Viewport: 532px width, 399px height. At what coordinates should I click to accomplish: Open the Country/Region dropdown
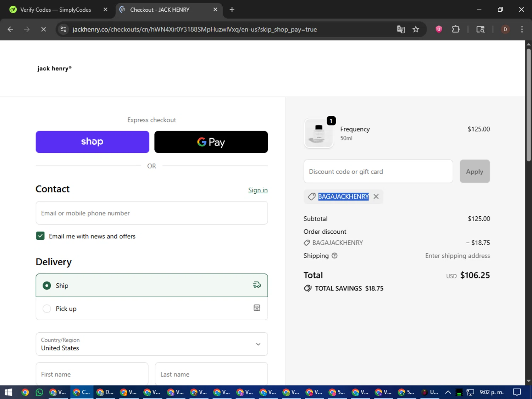point(152,344)
